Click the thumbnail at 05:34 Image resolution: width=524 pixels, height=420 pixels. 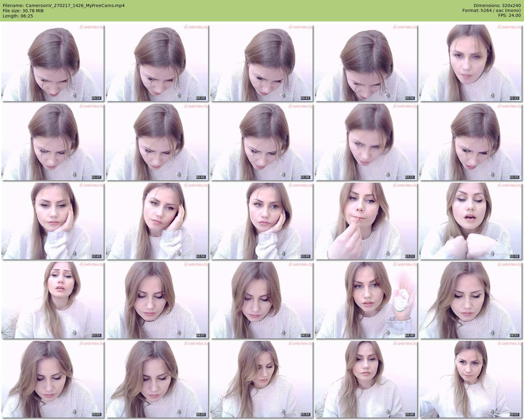(x=261, y=379)
